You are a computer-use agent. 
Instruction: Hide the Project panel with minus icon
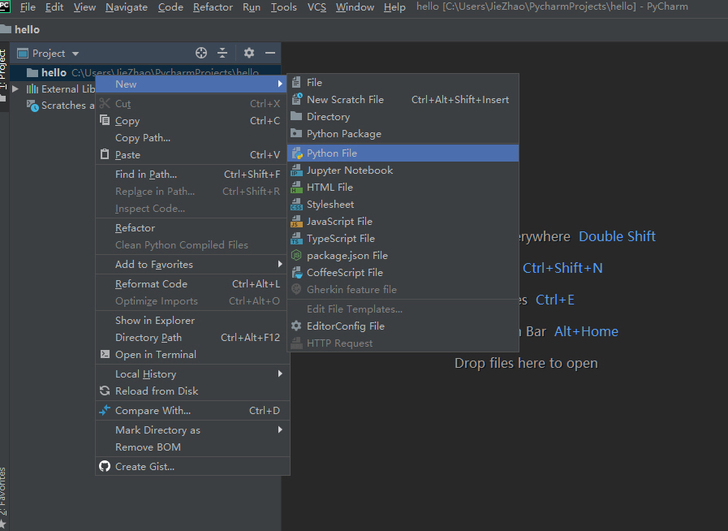270,53
